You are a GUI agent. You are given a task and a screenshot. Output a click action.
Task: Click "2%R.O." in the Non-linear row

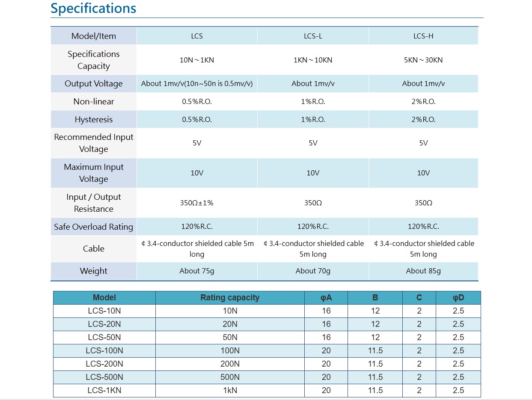tap(423, 102)
